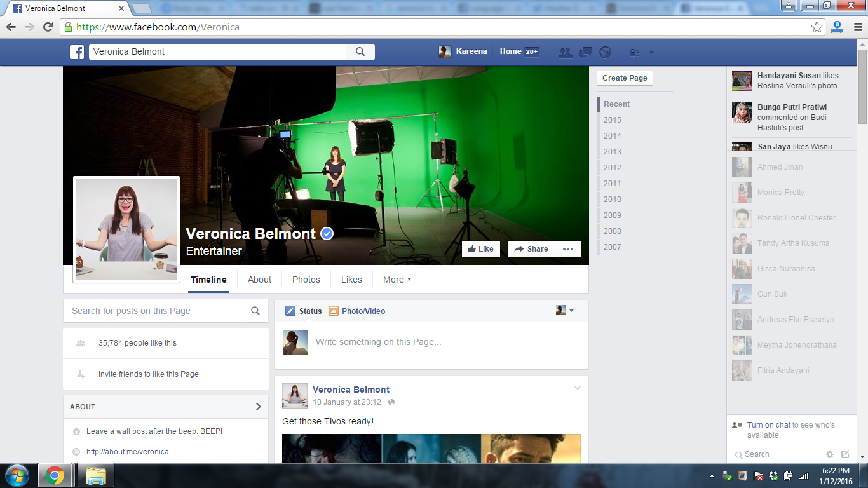Screen dimensions: 868x488
Task: Switch to the About tab
Action: pyautogui.click(x=259, y=280)
